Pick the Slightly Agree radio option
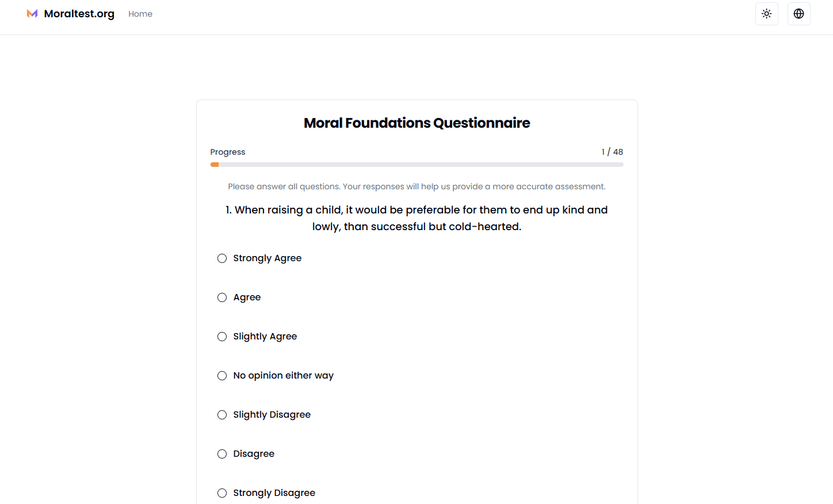The width and height of the screenshot is (833, 504). (222, 337)
